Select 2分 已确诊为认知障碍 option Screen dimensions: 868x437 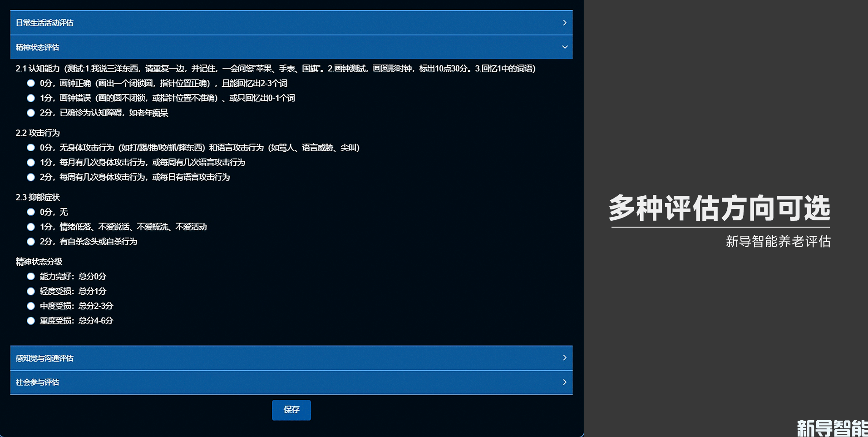[x=31, y=113]
